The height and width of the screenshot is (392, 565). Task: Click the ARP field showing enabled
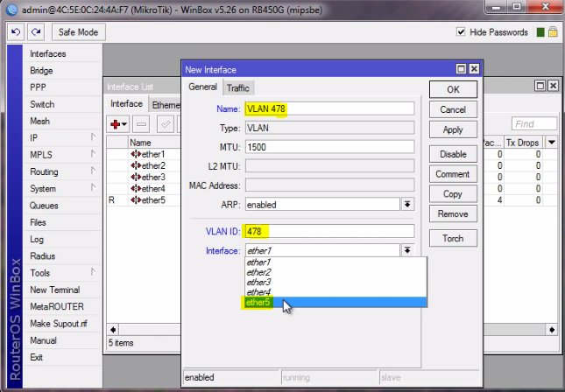click(323, 205)
